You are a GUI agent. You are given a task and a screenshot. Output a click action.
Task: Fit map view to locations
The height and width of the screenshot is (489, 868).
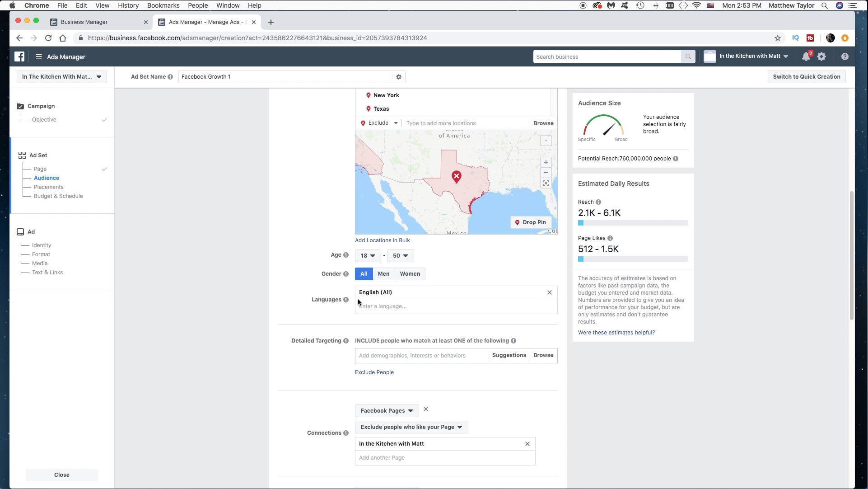pos(546,183)
